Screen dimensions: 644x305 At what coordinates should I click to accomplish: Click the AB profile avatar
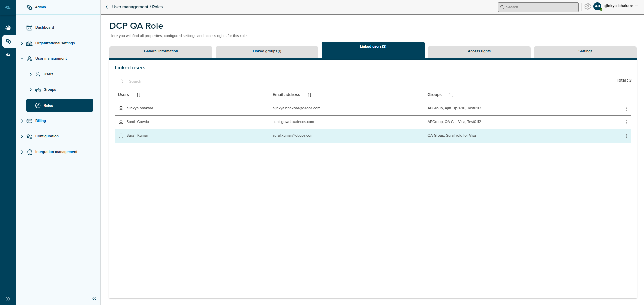(598, 6)
